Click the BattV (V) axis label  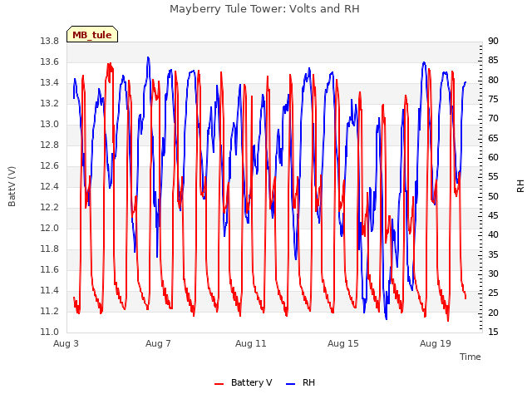point(12,186)
